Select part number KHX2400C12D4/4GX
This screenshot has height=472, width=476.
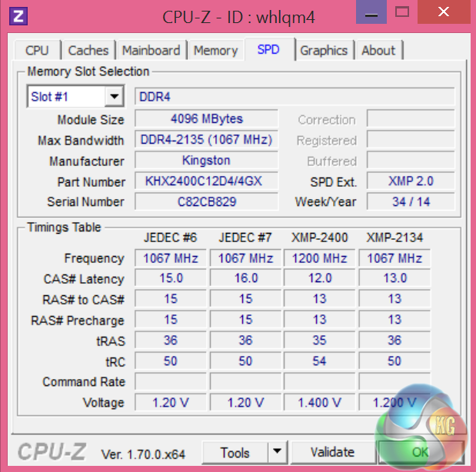click(206, 181)
